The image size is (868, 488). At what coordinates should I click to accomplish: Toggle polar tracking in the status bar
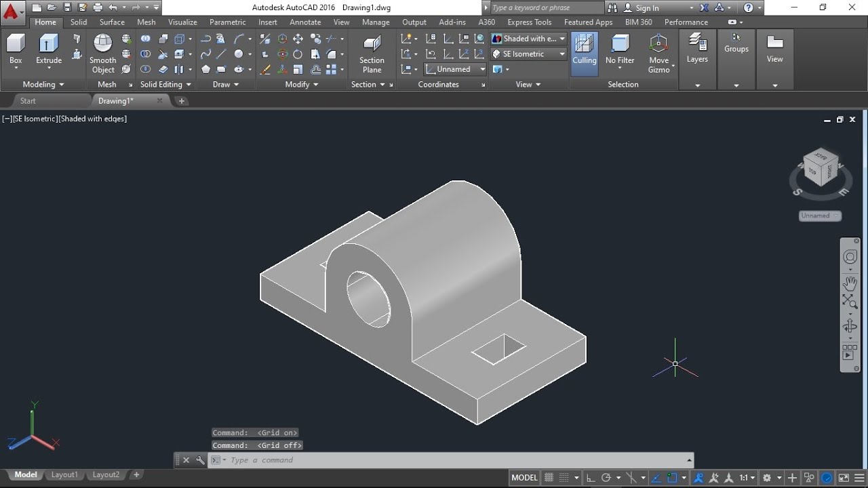tap(606, 478)
